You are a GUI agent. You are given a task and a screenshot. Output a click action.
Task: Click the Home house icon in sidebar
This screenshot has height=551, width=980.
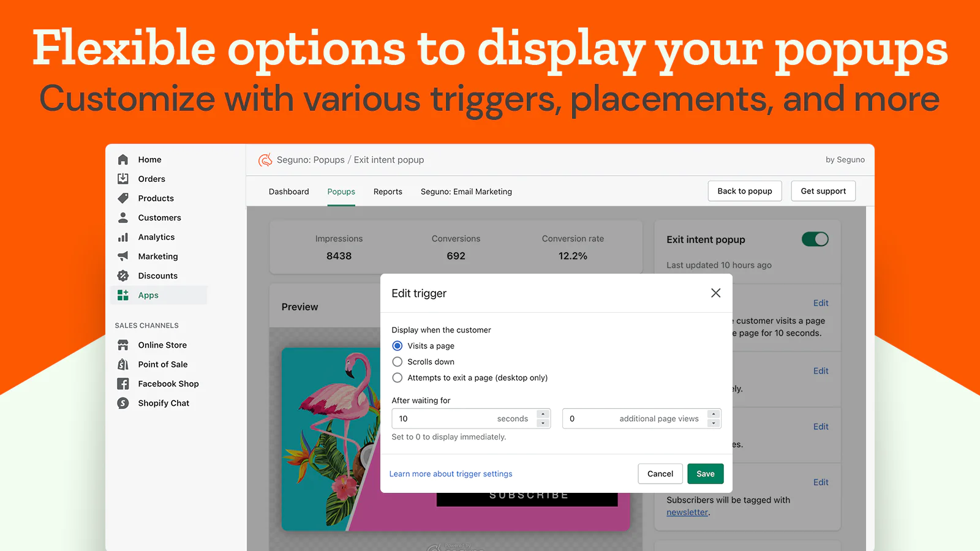[x=123, y=160]
